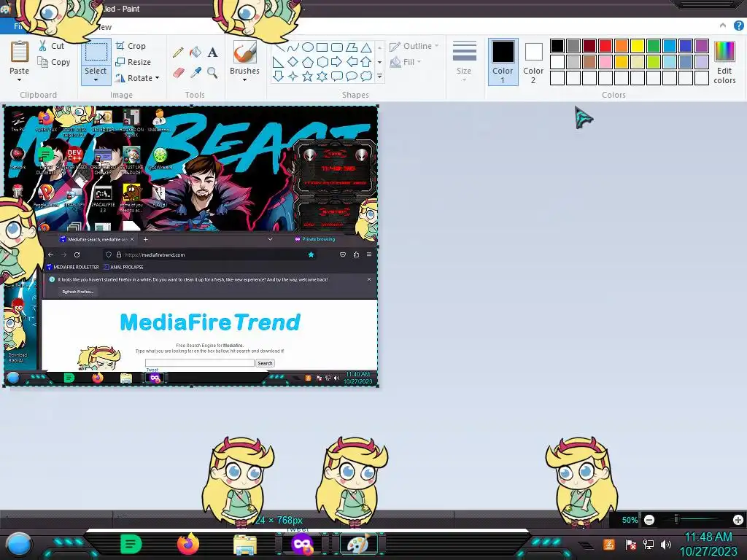The width and height of the screenshot is (747, 560).
Task: Choose the Cloud callout shape
Action: 366,76
